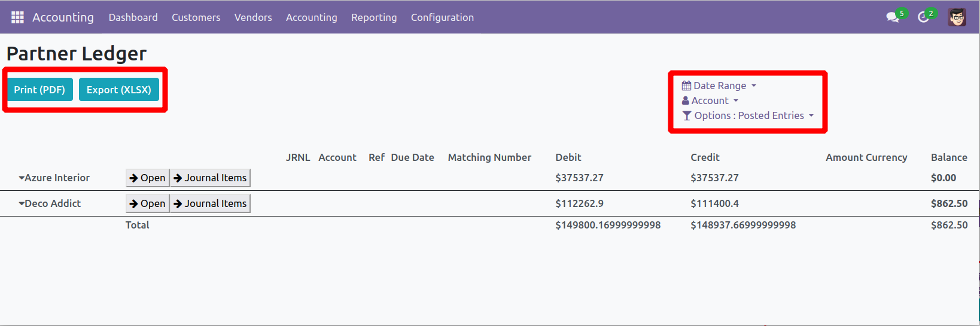Open the Account filter dropdown
The height and width of the screenshot is (326, 980).
(x=736, y=100)
